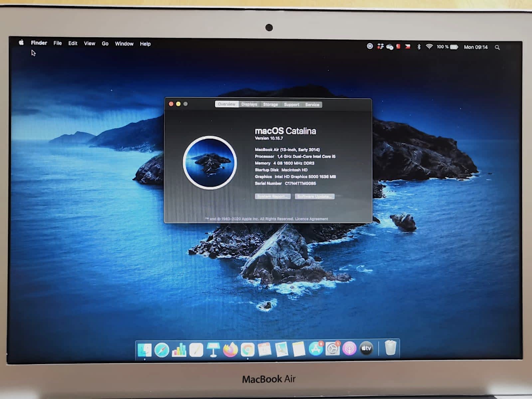This screenshot has height=399, width=532.
Task: Open the Trash in the Dock
Action: 391,348
